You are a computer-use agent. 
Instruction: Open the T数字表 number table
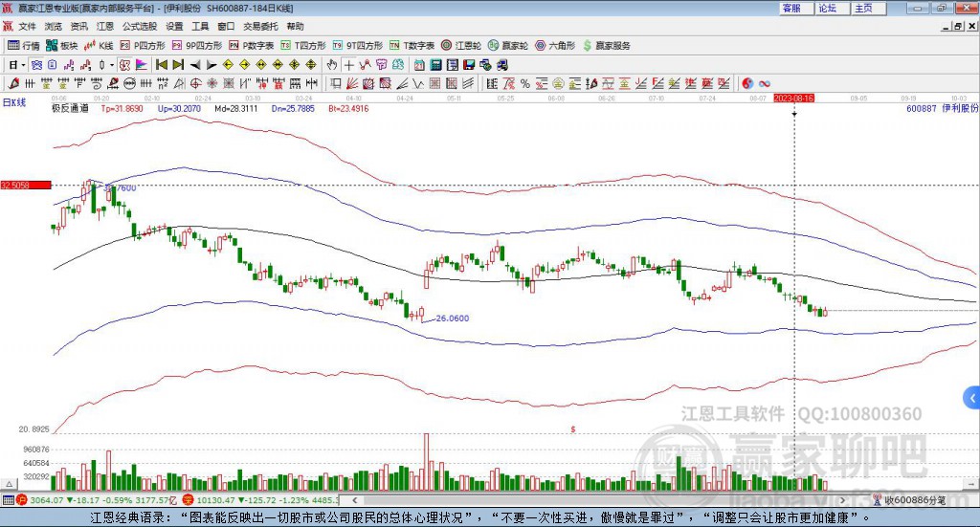coord(412,46)
